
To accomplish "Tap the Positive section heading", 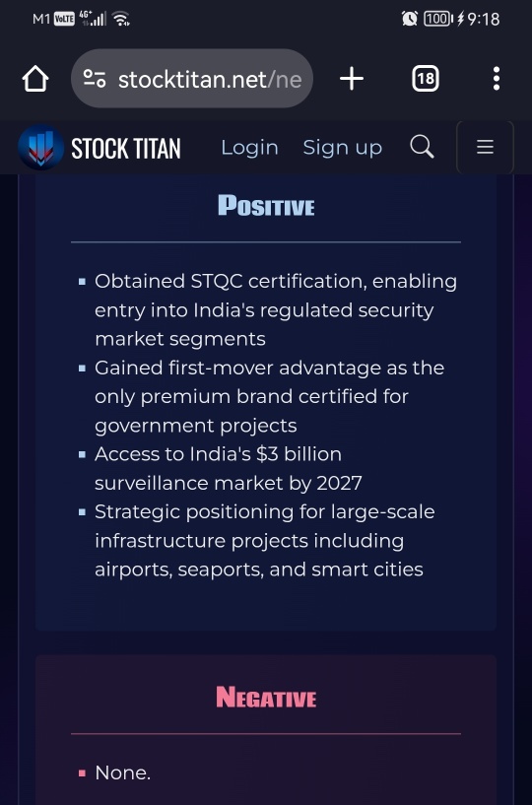I will pyautogui.click(x=266, y=205).
